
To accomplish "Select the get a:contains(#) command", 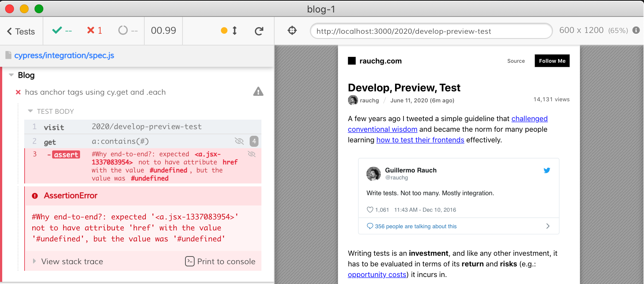I will (x=143, y=141).
